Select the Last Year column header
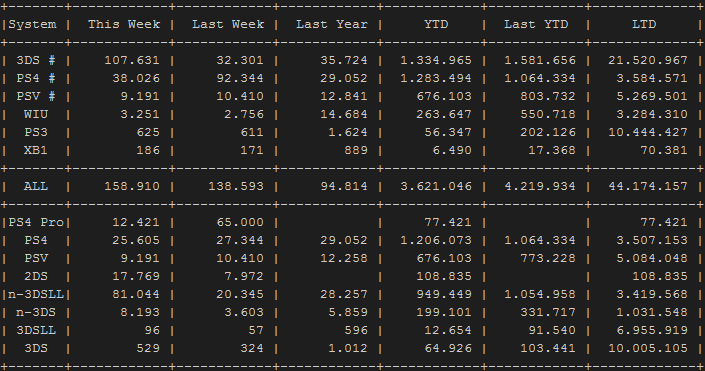This screenshot has height=371, width=705. 332,24
